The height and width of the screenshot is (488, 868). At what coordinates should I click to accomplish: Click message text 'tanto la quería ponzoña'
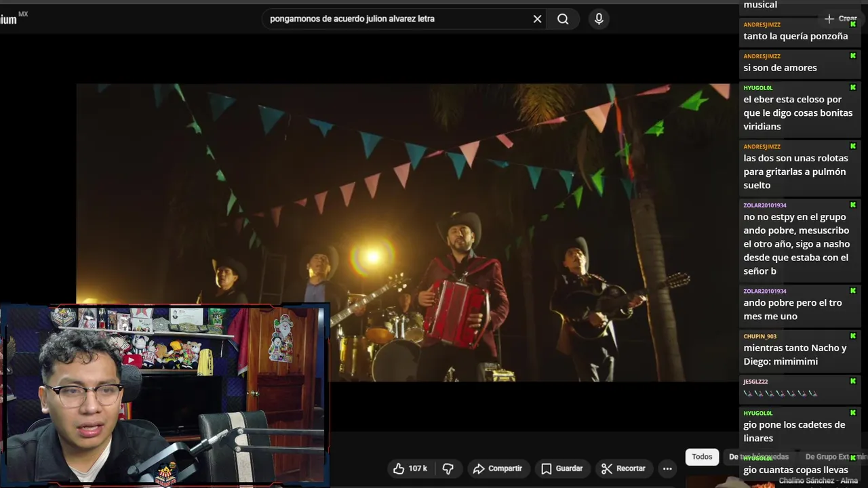(795, 36)
